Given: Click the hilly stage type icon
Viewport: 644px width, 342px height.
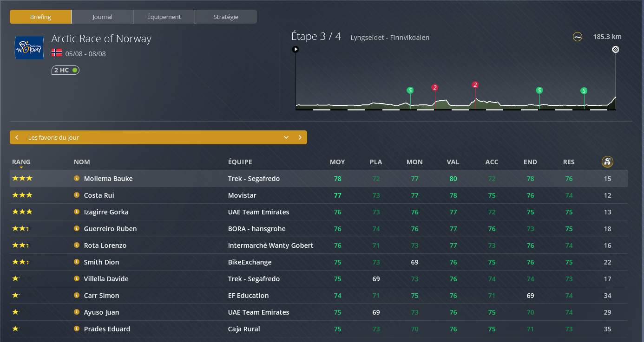Looking at the screenshot, I should 578,37.
